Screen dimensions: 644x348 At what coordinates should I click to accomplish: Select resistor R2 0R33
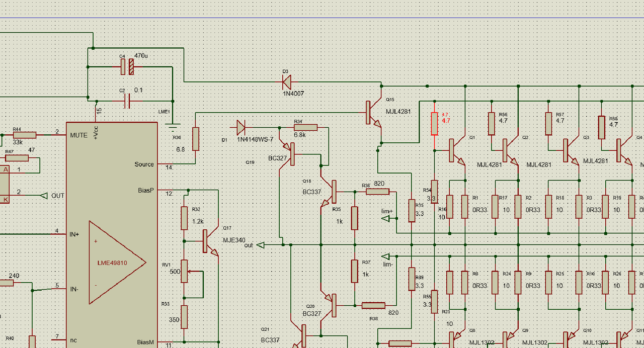(518, 206)
